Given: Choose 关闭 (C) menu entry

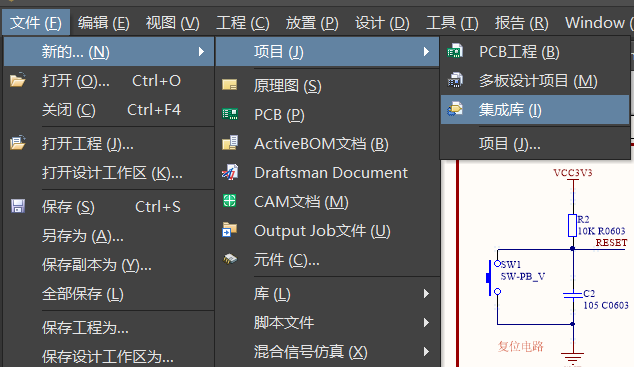Looking at the screenshot, I should pos(109,110).
